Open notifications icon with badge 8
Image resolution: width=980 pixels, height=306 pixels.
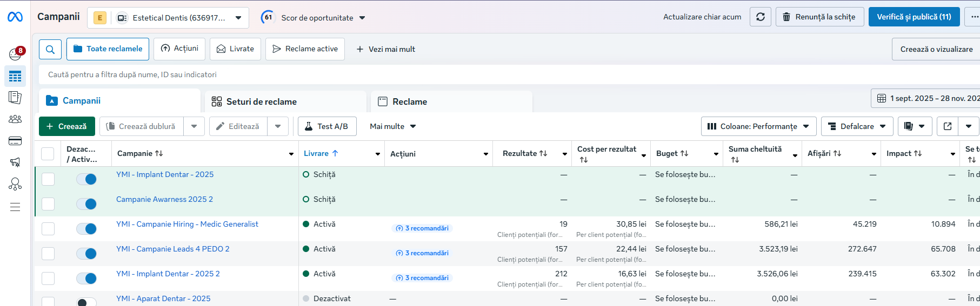pyautogui.click(x=16, y=53)
